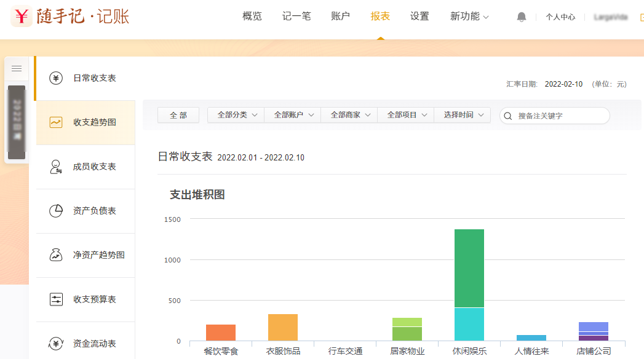Switch to the 概览 tab
This screenshot has height=359, width=644.
252,17
